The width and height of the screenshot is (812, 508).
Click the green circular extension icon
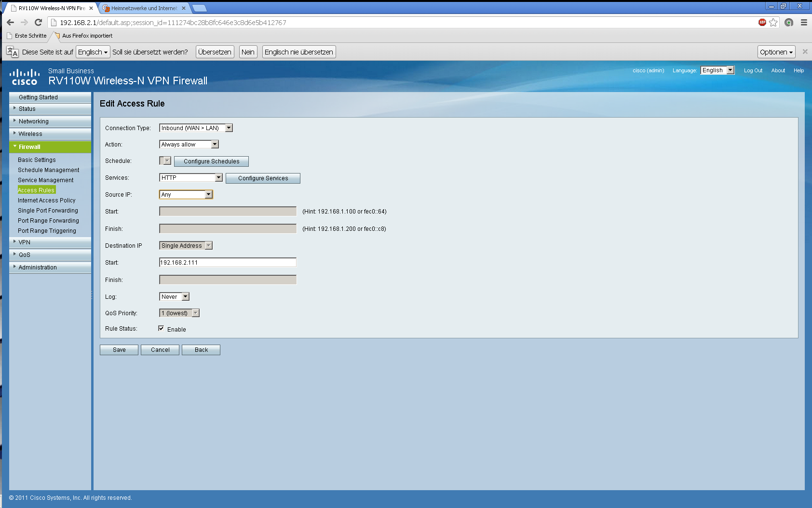[x=789, y=23]
